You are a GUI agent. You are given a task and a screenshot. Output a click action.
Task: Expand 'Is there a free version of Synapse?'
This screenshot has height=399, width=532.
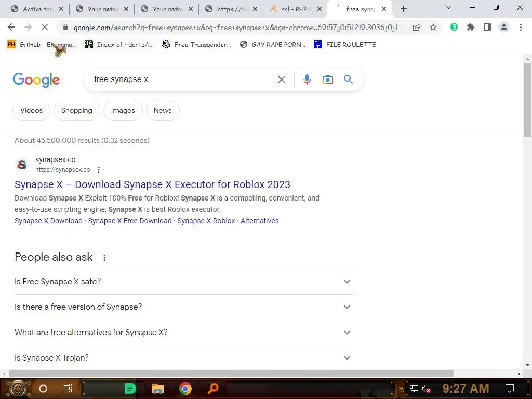[184, 307]
